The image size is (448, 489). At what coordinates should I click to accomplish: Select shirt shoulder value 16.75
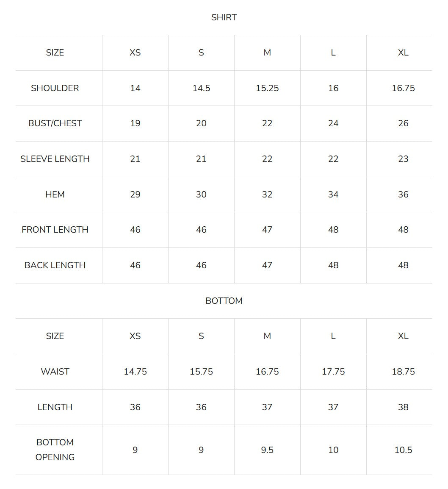coord(403,88)
